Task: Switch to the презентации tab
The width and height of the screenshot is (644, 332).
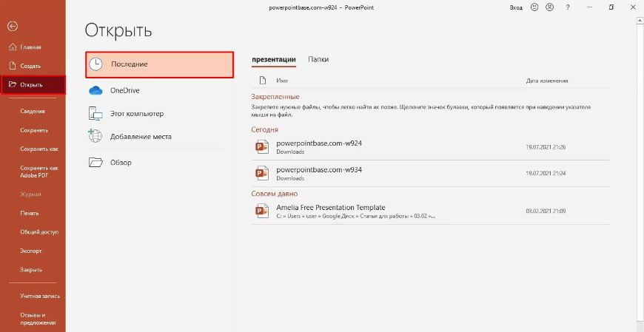Action: 274,59
